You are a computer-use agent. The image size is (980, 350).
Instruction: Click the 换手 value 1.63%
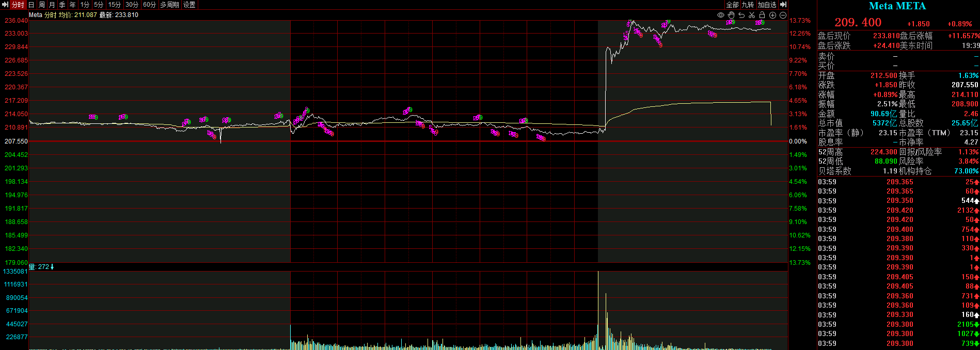pos(969,75)
